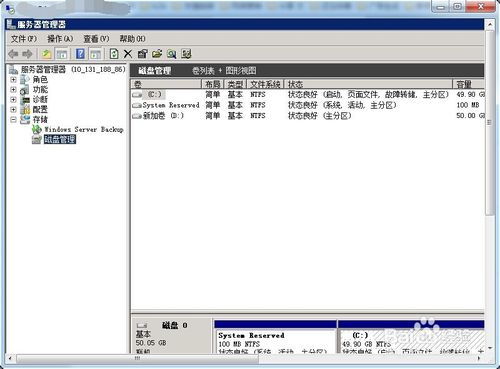500x369 pixels.
Task: Sort by the 状态 column header
Action: coord(368,84)
